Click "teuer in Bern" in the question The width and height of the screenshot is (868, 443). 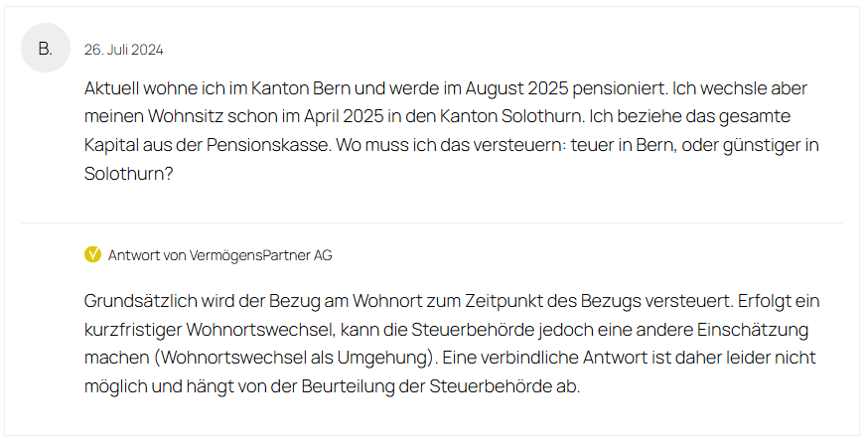point(624,145)
